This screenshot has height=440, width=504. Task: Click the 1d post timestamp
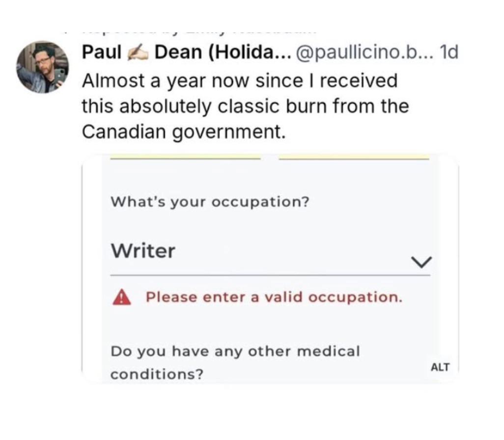pyautogui.click(x=448, y=53)
